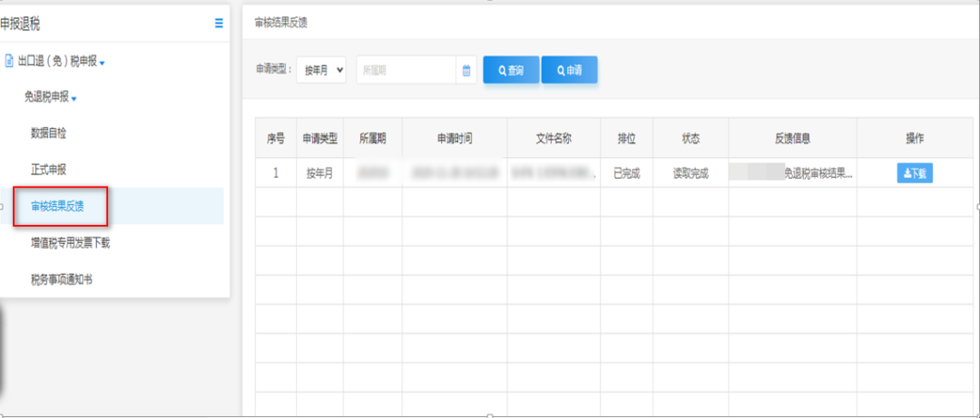Open 正式申报 in the sidebar

[x=49, y=170]
